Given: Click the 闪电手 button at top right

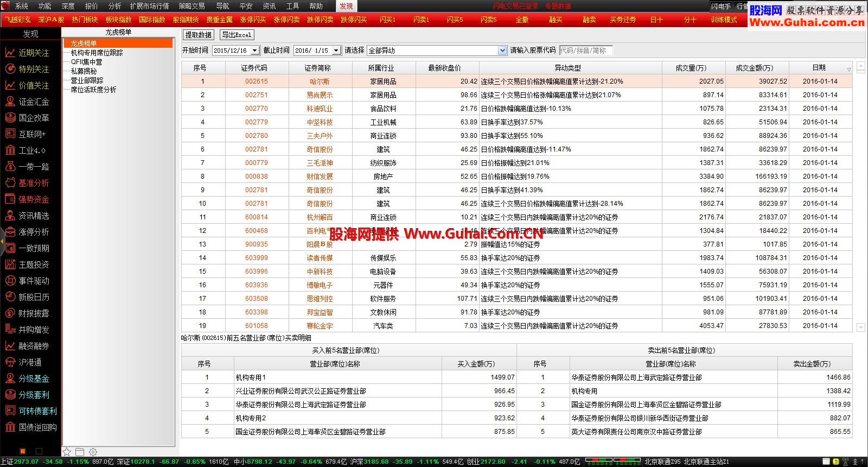Looking at the screenshot, I should click(x=722, y=6).
